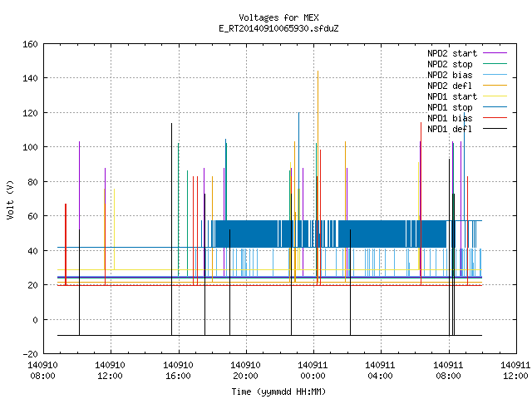532x399 pixels.
Task: Click the 140911 12:00 time tick label
Action: 515,371
